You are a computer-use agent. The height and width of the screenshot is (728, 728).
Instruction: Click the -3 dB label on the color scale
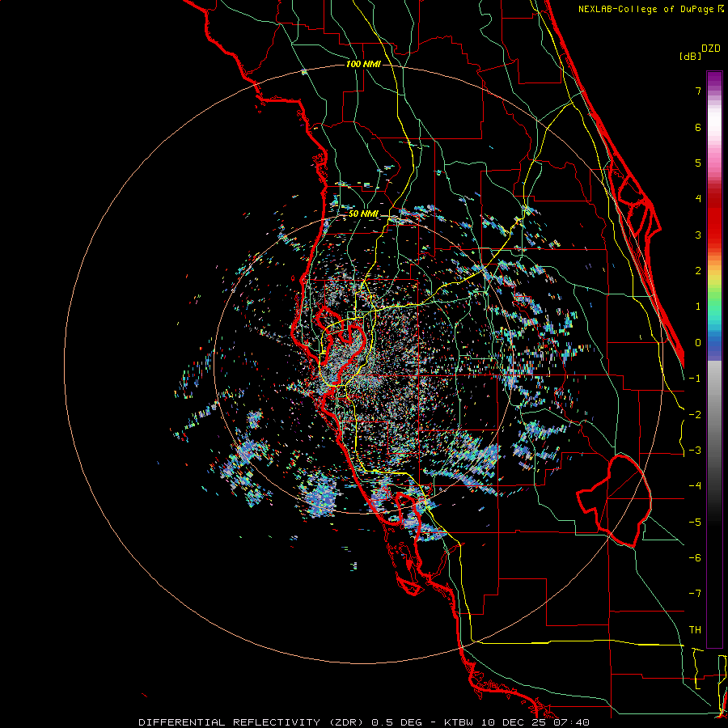pos(695,451)
